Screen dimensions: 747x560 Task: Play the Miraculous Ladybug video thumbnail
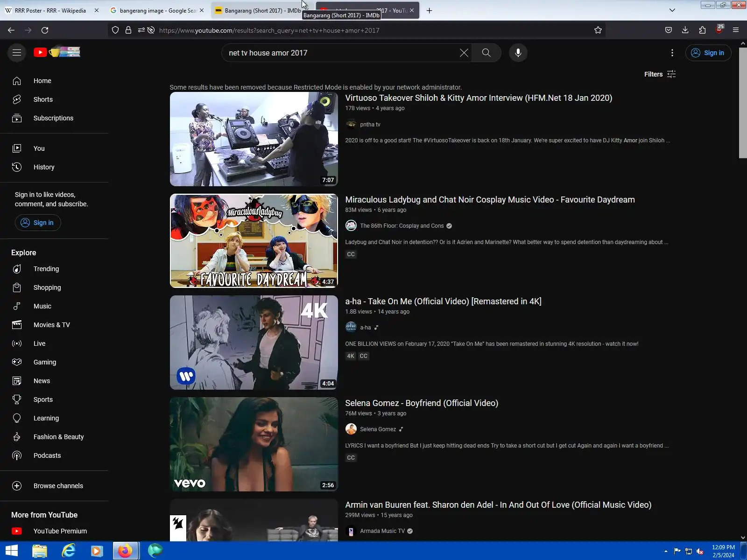pyautogui.click(x=254, y=241)
